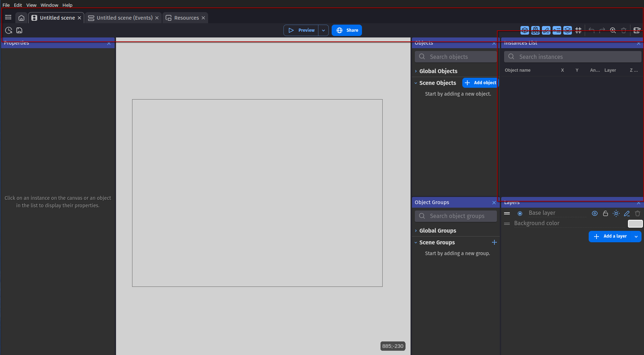Toggle the Layers panel toolbar icon
Viewport: 644px width, 355px height.
pyautogui.click(x=568, y=30)
